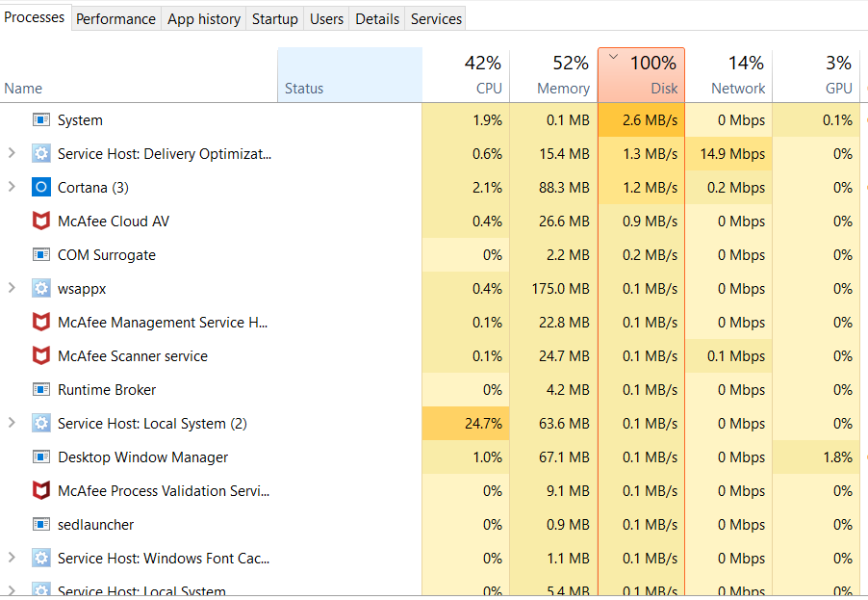
Task: Expand Service Host: Windows Font Cache group
Action: click(x=12, y=558)
